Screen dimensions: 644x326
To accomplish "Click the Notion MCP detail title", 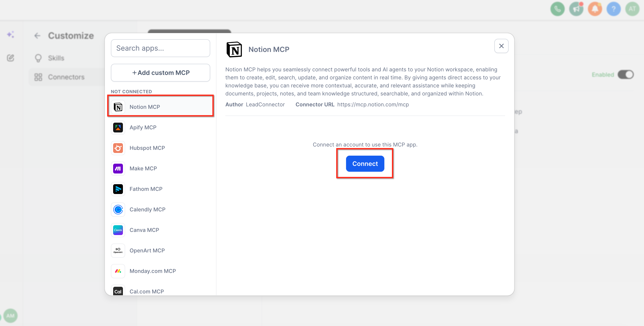I will coord(269,50).
